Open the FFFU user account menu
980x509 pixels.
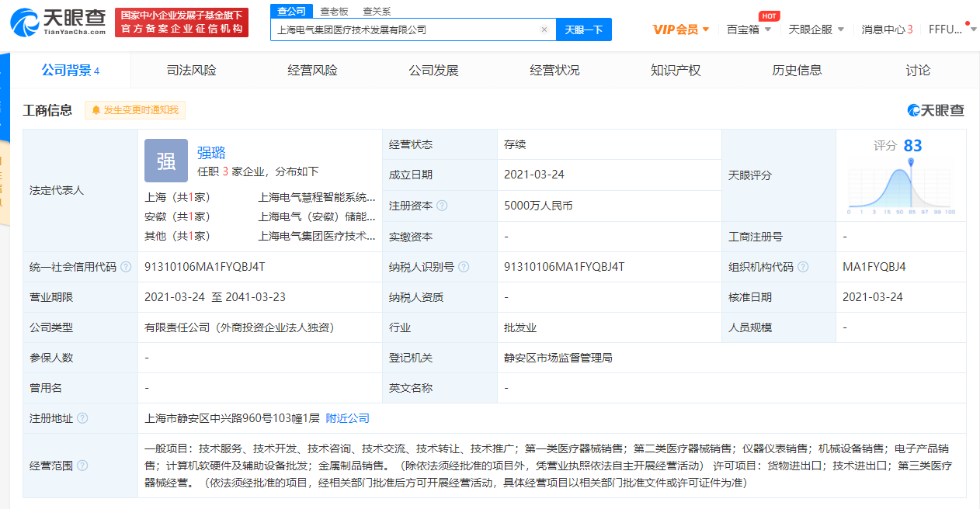coord(954,29)
